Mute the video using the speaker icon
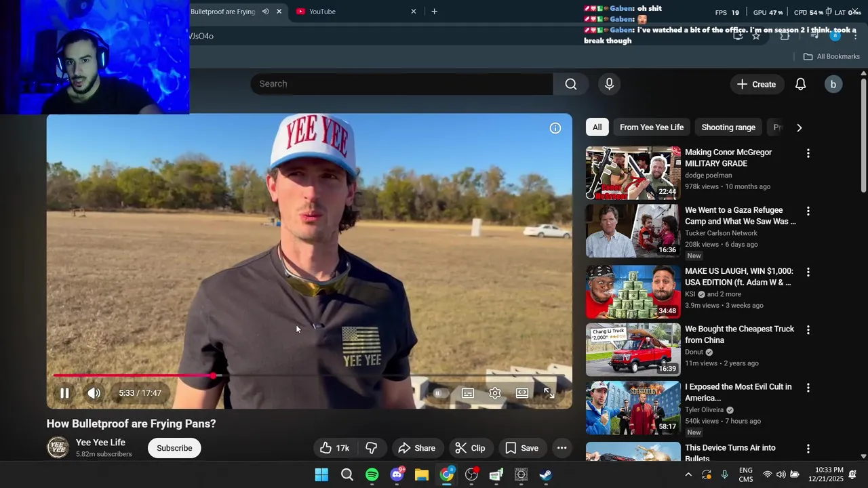The height and width of the screenshot is (488, 868). [x=94, y=393]
